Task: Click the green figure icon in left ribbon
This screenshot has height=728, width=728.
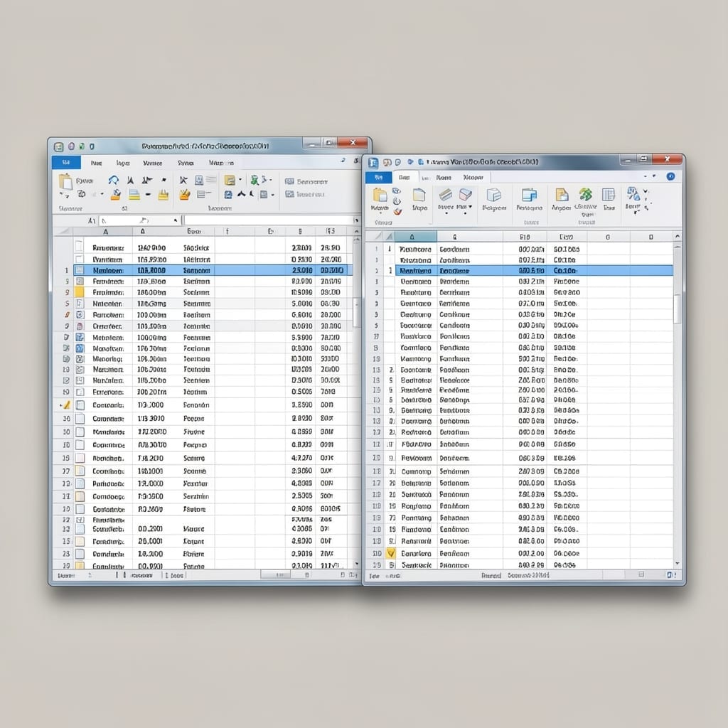Action: point(255,180)
